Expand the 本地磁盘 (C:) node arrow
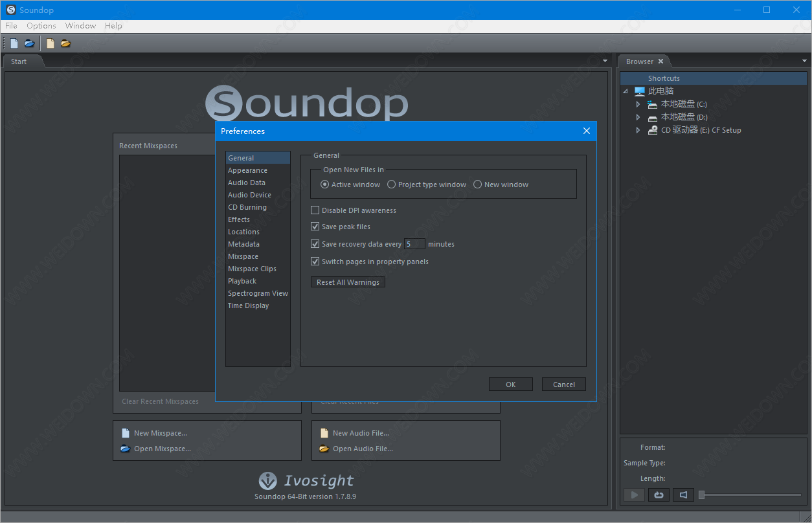 click(638, 104)
